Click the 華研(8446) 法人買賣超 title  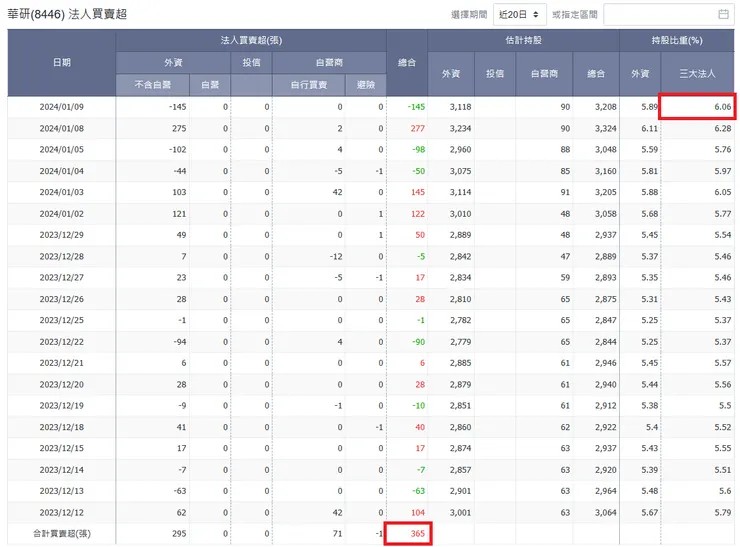[x=67, y=14]
